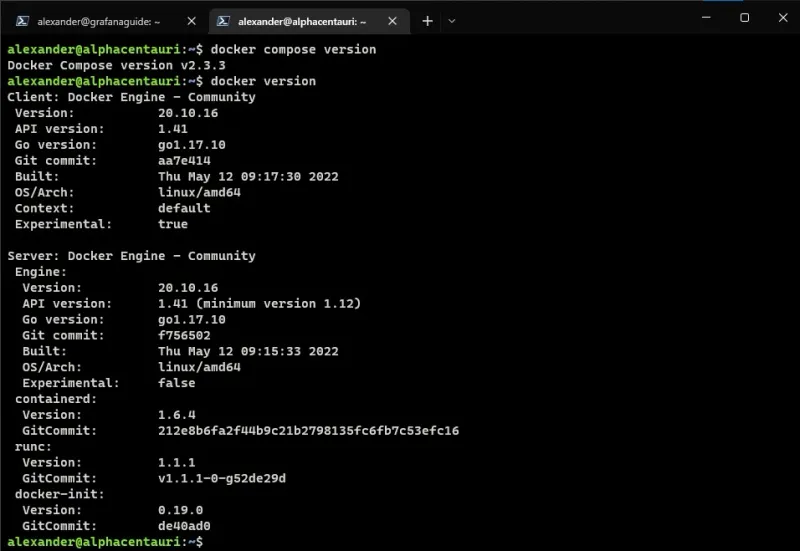Click git commit value 'f756502'

pos(184,335)
